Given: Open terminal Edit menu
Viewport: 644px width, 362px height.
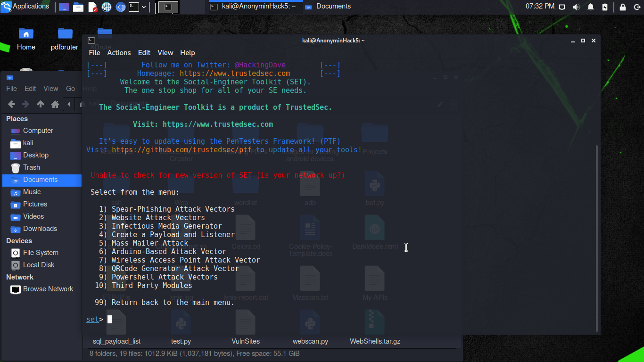Looking at the screenshot, I should (144, 53).
